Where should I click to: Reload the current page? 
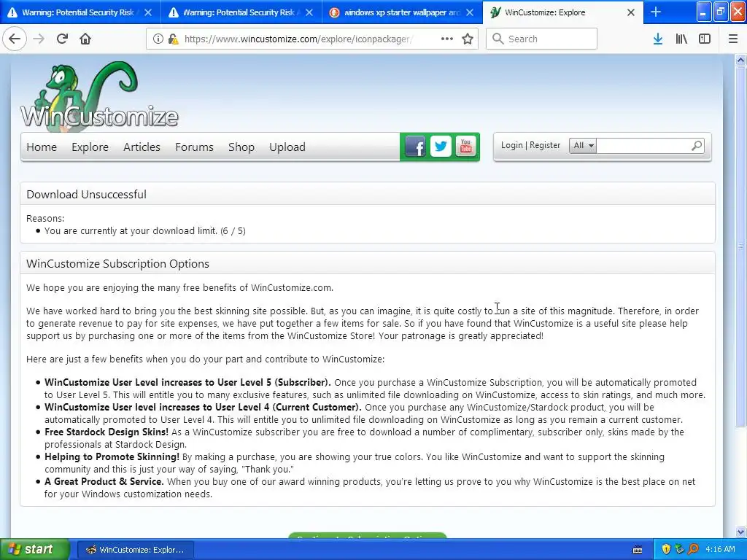[62, 39]
